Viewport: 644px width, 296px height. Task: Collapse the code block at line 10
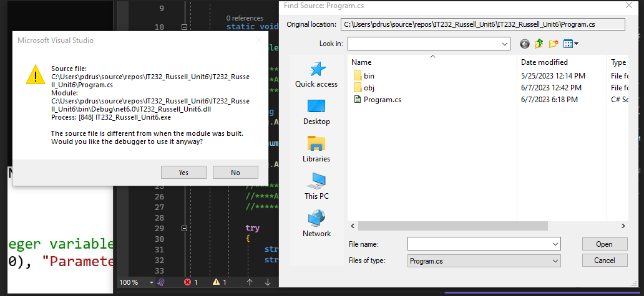[x=184, y=27]
